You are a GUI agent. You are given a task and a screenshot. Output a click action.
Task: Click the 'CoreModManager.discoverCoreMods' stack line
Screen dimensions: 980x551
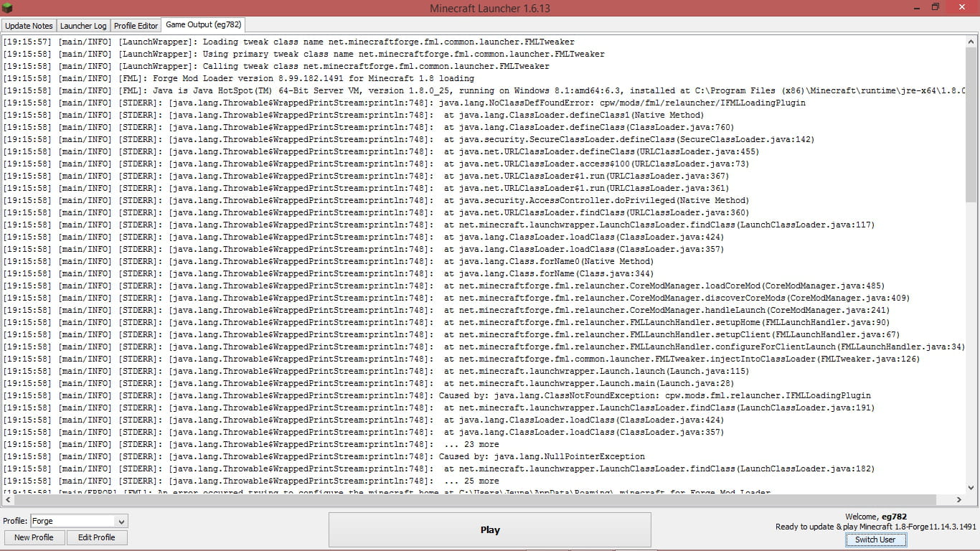[x=457, y=298]
